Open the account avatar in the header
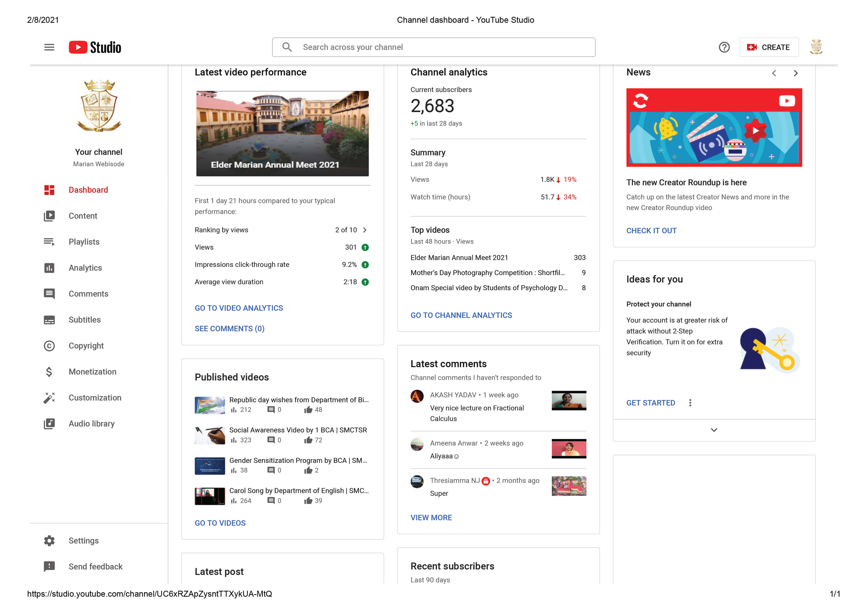Viewport: 868px width, 614px height. coord(816,47)
